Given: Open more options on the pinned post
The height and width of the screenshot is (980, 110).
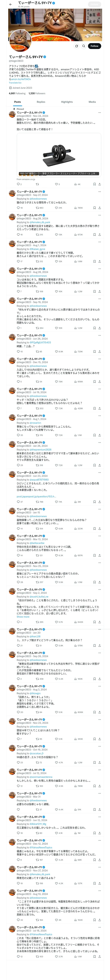Looking at the screenshot, I should pos(99,113).
